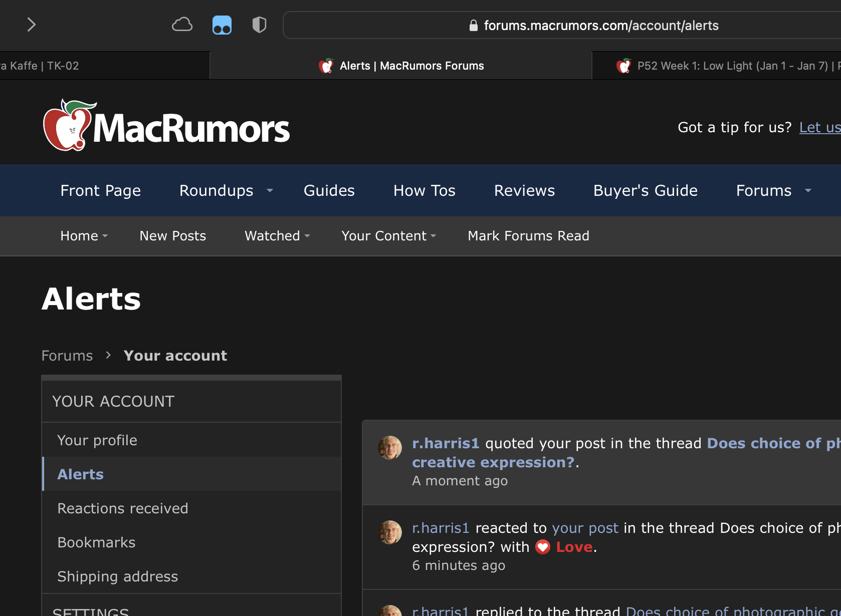Open the Front Page nav item
The width and height of the screenshot is (841, 616).
tap(100, 190)
